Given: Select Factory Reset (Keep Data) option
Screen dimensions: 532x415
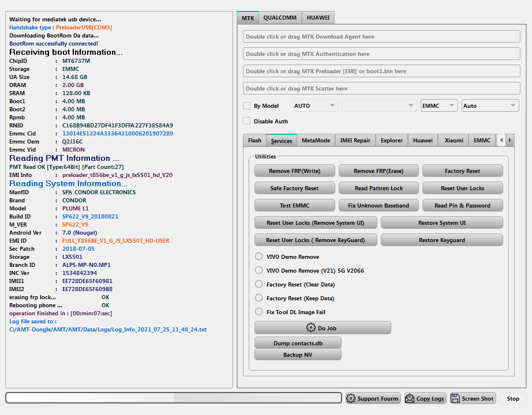Looking at the screenshot, I should 258,298.
